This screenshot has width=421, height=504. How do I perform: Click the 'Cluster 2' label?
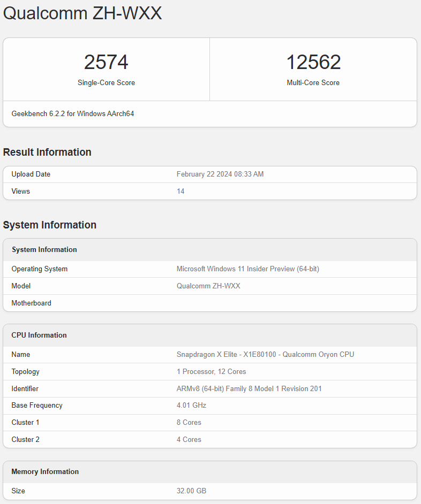coord(25,439)
